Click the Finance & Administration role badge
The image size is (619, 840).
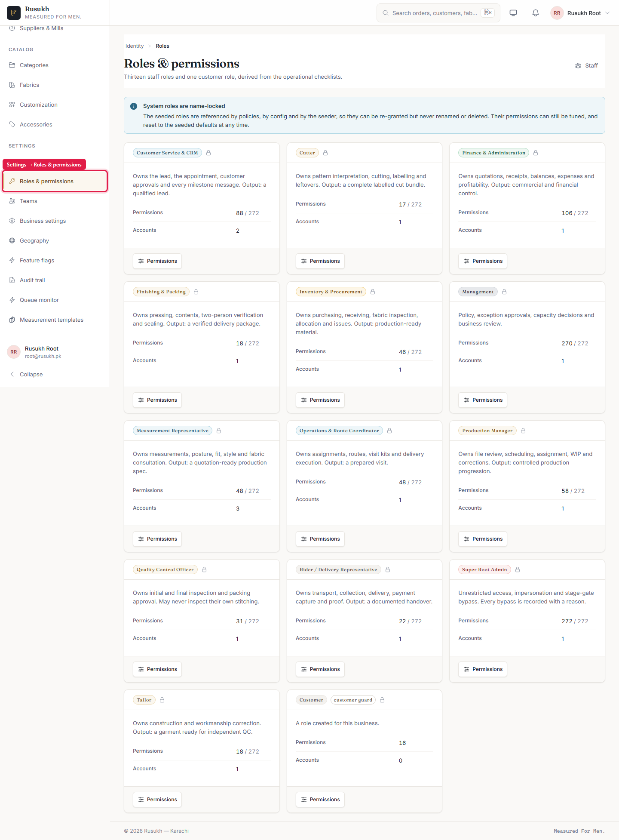pos(493,153)
